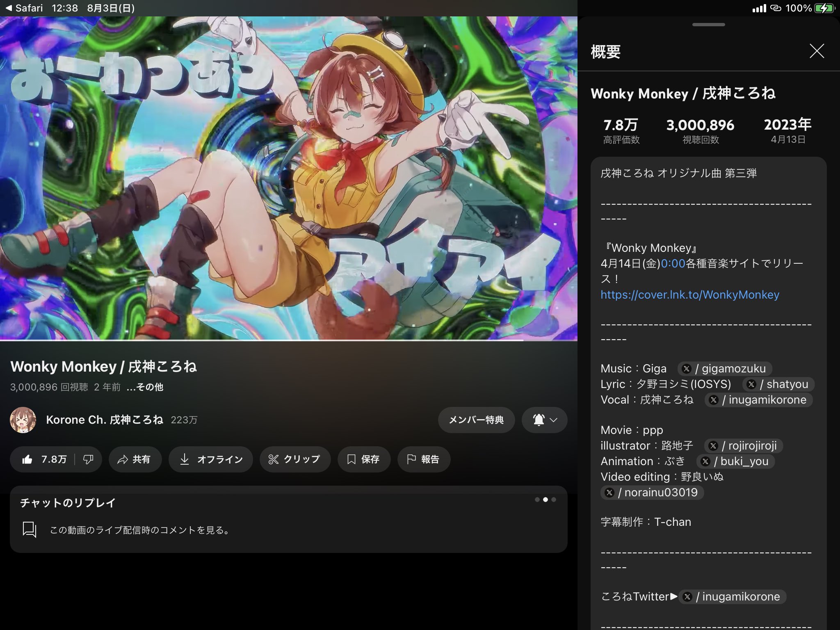Tap the メンバー特典 member perks button
The height and width of the screenshot is (630, 840).
[x=476, y=420]
